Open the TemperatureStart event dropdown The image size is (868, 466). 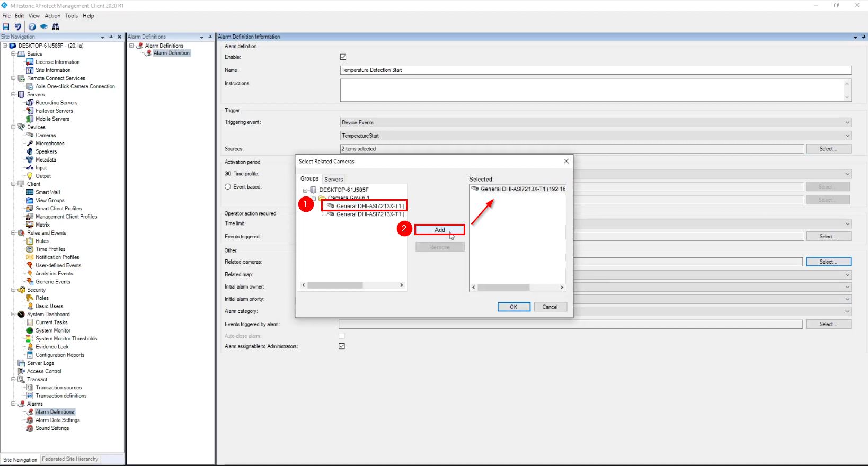596,136
